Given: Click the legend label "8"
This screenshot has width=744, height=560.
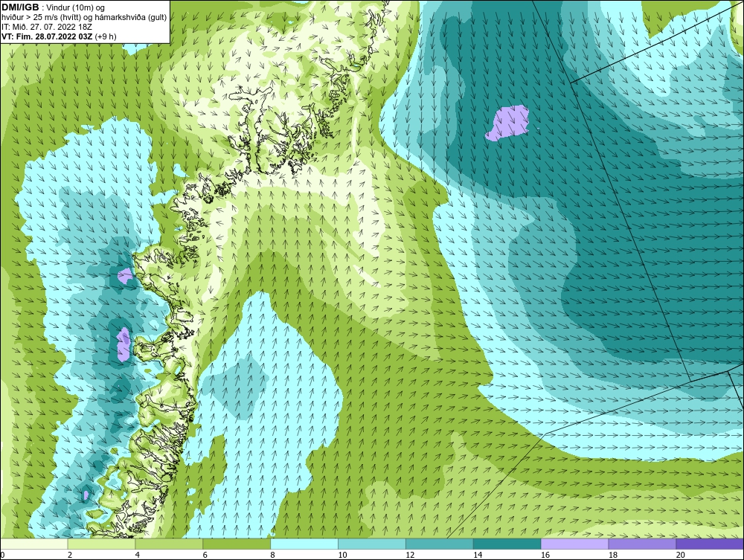Looking at the screenshot, I should tap(272, 555).
